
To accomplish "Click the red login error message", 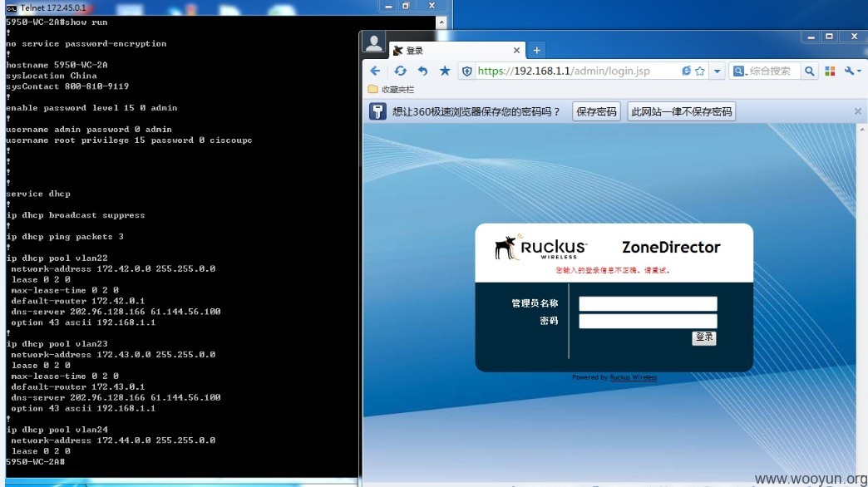I will click(x=613, y=271).
